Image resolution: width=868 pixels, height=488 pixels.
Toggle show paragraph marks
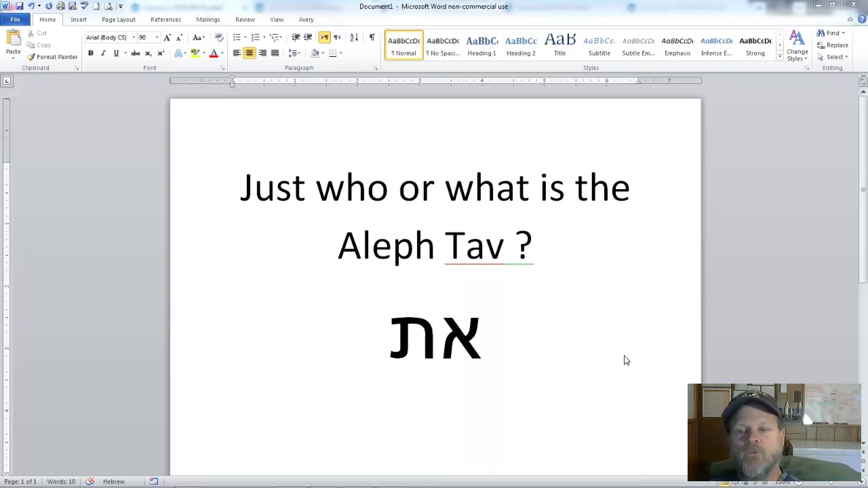[372, 37]
